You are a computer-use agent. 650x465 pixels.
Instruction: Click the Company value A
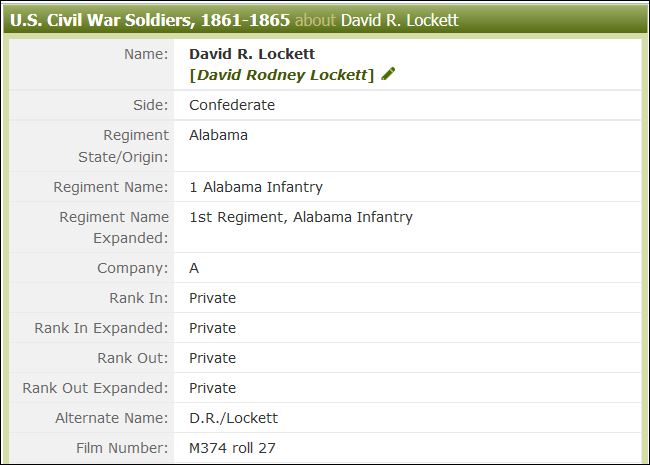pyautogui.click(x=194, y=268)
